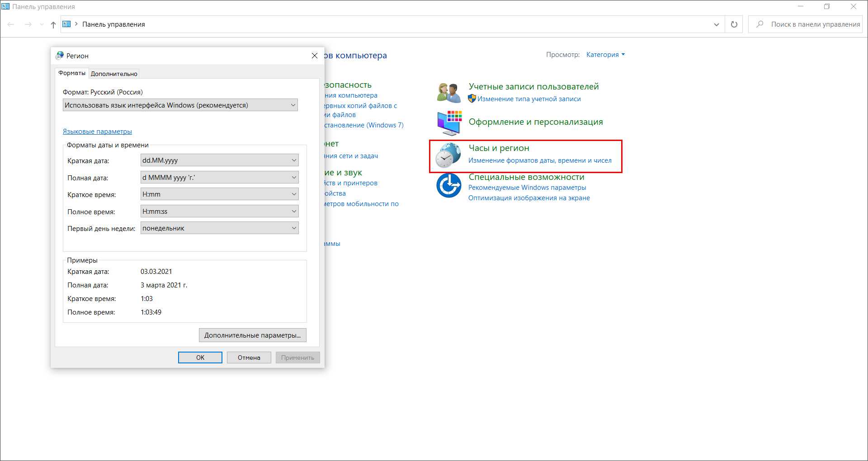This screenshot has width=868, height=461.
Task: Open the Ease of Access icon
Action: pyautogui.click(x=448, y=186)
